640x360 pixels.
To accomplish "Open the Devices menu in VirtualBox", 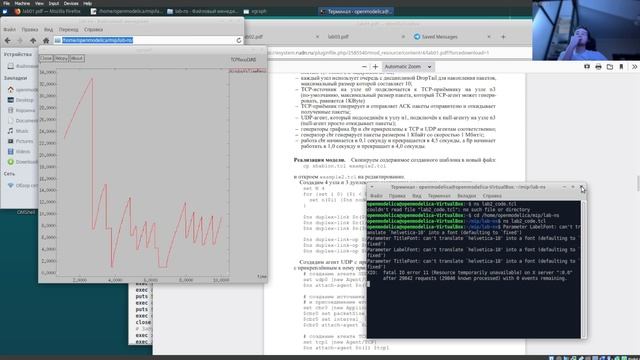I will tap(71, 3).
